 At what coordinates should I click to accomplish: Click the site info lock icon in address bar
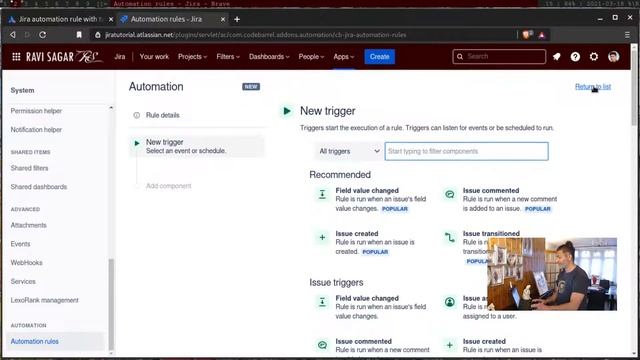pyautogui.click(x=98, y=35)
